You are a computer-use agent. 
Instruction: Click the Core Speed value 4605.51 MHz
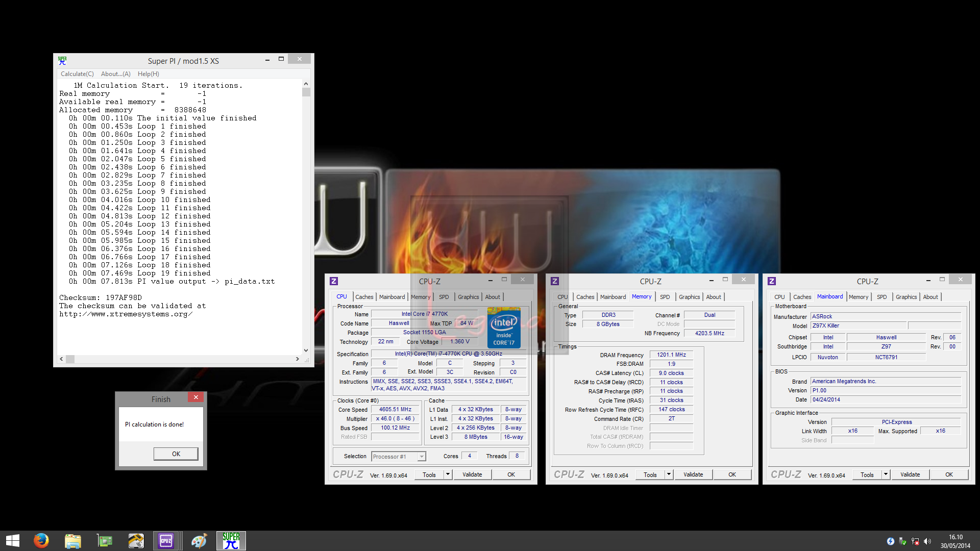point(396,409)
